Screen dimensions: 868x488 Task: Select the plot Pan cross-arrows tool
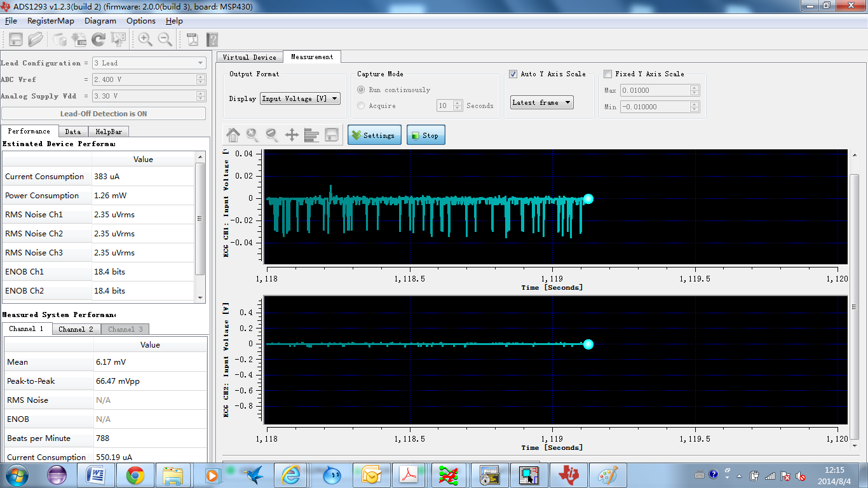click(292, 135)
